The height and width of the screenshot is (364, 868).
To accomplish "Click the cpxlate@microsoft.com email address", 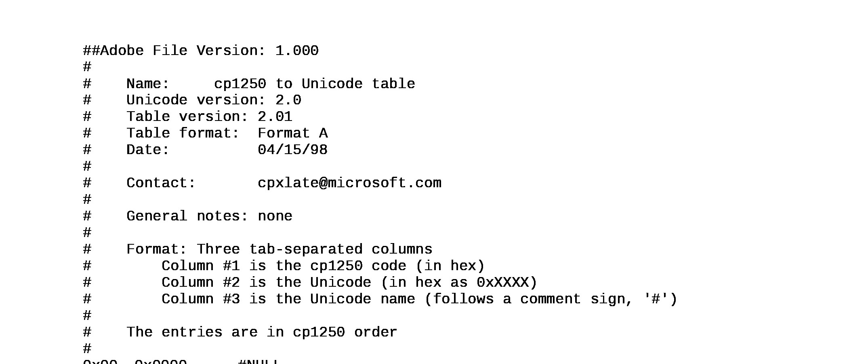I will pyautogui.click(x=349, y=183).
